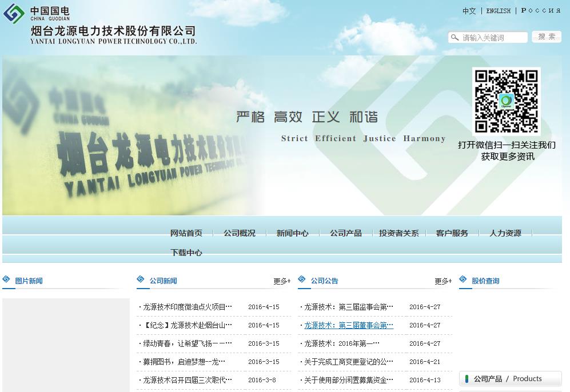The height and width of the screenshot is (392, 570).
Task: Click the 公司公告 heading text
Action: click(324, 281)
